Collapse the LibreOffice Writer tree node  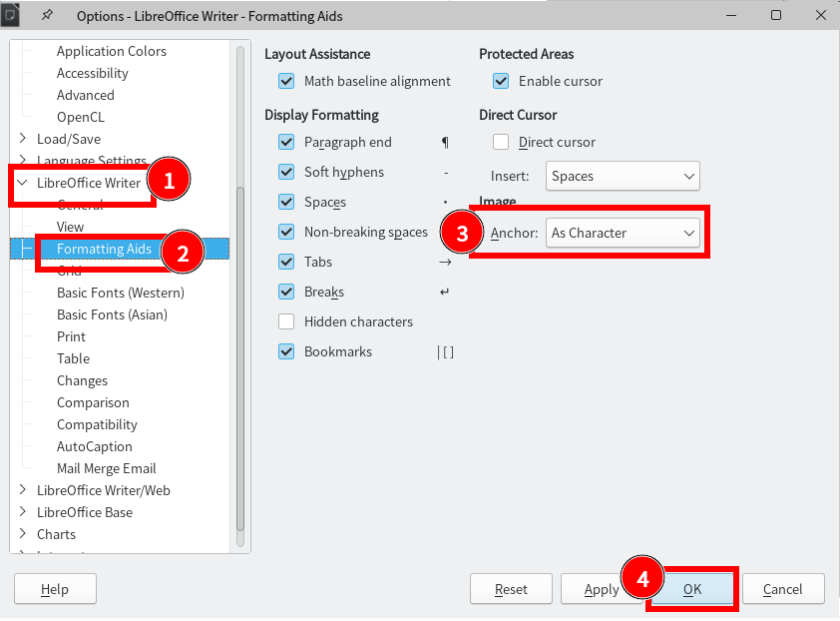[23, 183]
